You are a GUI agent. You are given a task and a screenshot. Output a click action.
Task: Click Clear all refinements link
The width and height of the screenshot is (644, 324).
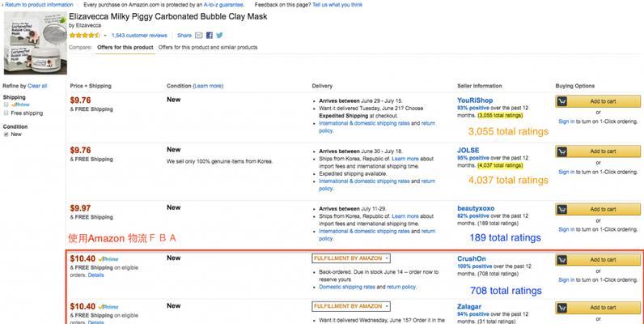[x=37, y=86]
